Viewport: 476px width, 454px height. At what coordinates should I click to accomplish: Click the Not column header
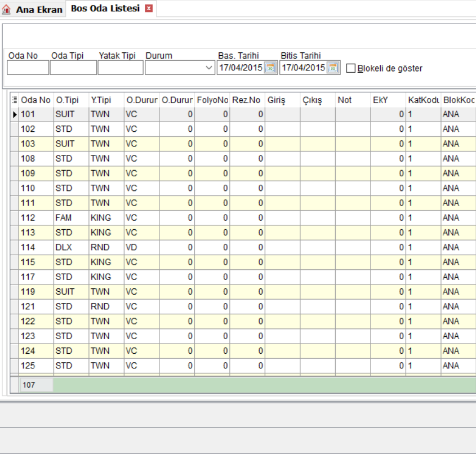pos(353,100)
